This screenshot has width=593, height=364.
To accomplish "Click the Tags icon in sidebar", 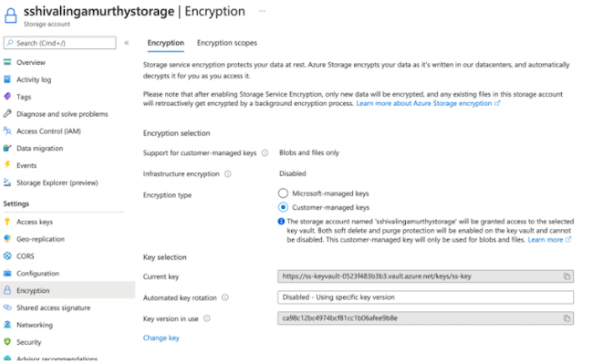I will [7, 97].
